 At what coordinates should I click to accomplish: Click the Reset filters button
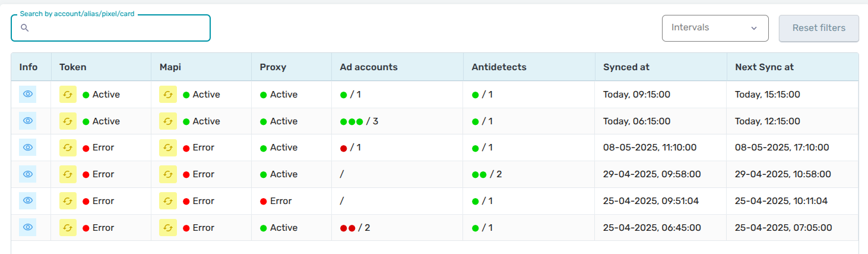click(819, 28)
